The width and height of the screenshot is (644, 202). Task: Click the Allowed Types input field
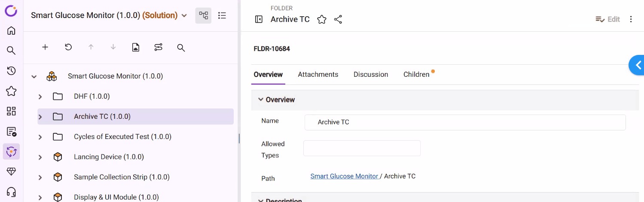click(362, 148)
